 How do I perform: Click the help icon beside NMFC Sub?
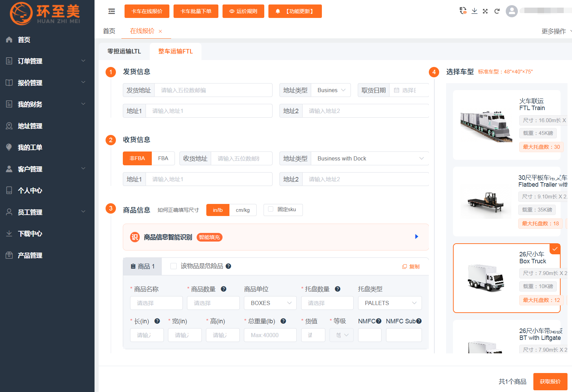419,321
